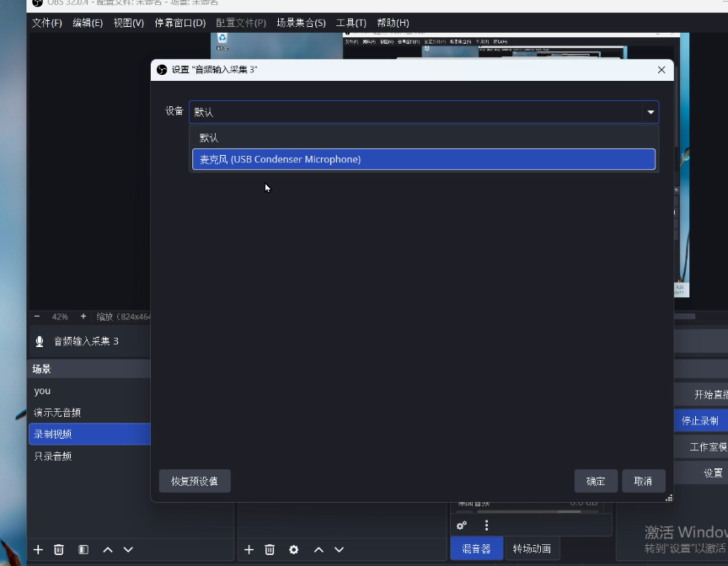The width and height of the screenshot is (728, 566).
Task: Open advanced audio properties gears icon
Action: [462, 526]
